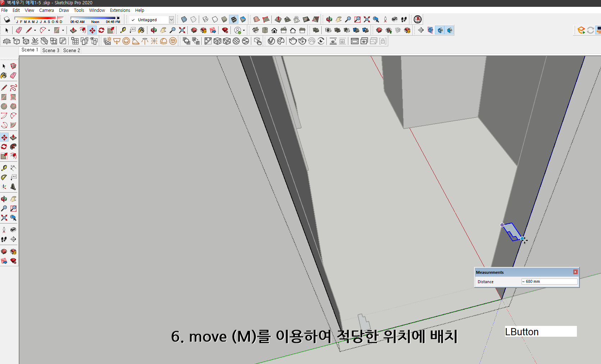Activate the Tape Measure tool
The height and width of the screenshot is (364, 601).
[x=4, y=167]
